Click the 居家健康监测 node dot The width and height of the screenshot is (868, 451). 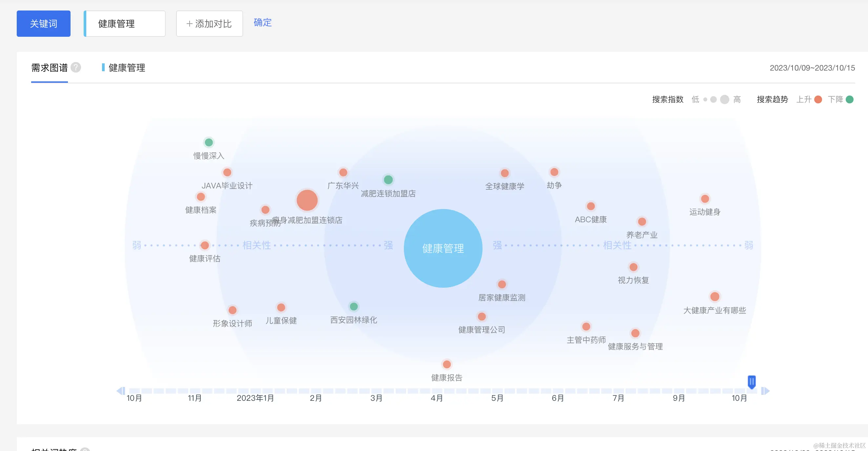point(502,285)
